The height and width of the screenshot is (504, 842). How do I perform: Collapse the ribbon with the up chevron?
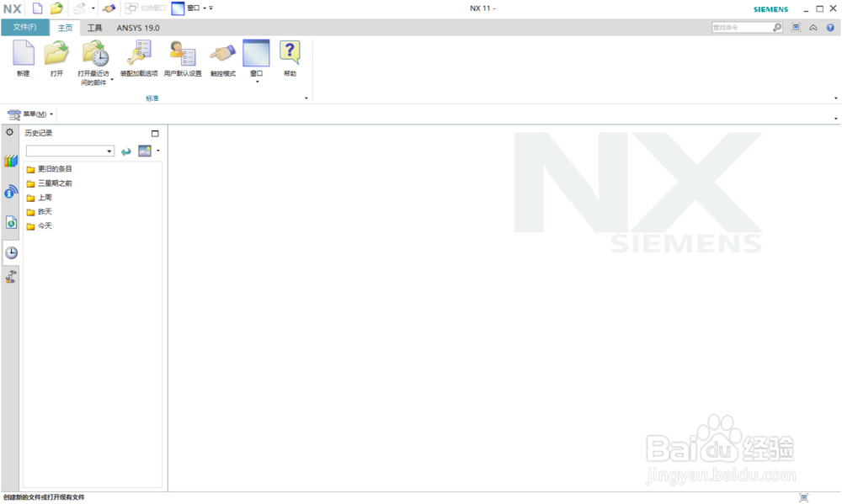(x=813, y=28)
